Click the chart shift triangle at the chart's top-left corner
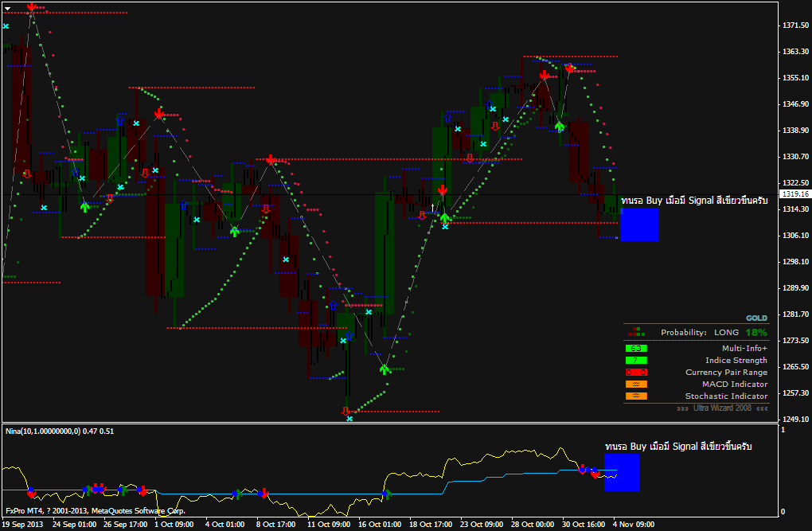Screen dimensions: 812x531 coord(7,8)
